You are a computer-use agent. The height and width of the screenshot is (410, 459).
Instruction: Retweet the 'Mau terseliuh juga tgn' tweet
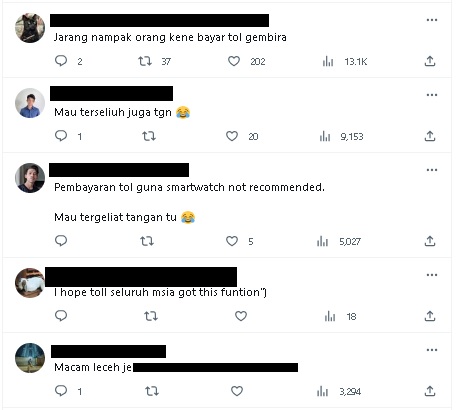tap(149, 136)
